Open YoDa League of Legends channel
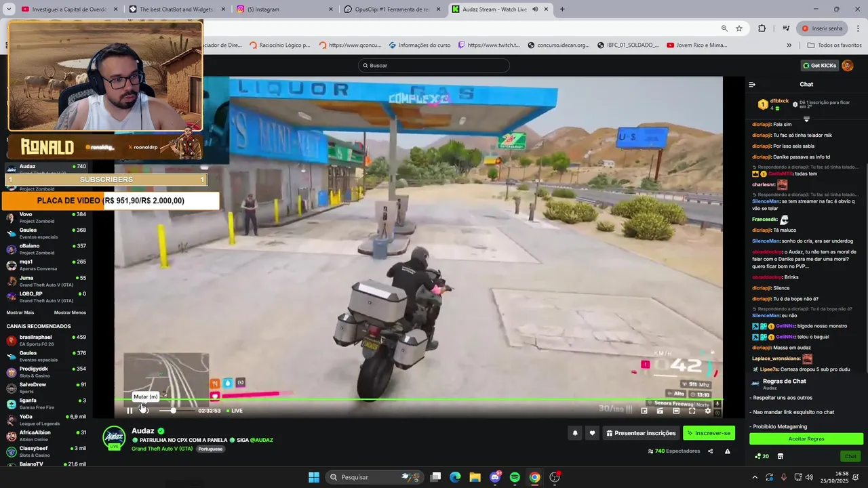Screen dimensions: 868x488 (46, 420)
